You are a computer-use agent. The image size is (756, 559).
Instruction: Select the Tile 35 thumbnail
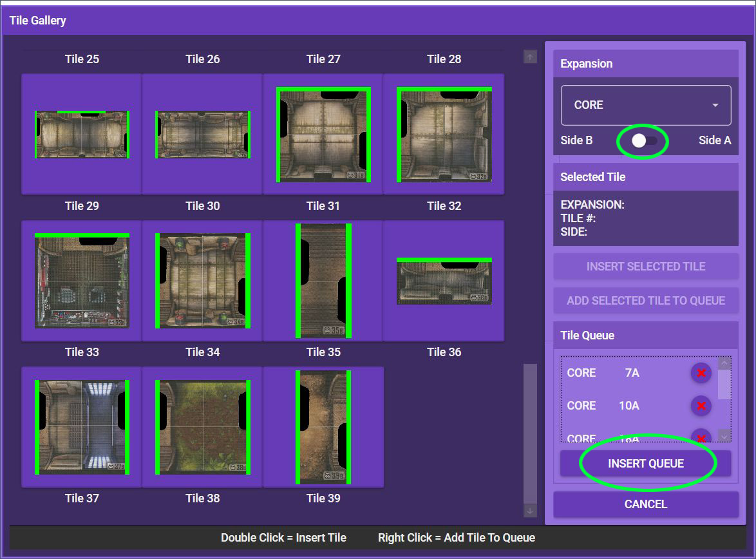(323, 281)
